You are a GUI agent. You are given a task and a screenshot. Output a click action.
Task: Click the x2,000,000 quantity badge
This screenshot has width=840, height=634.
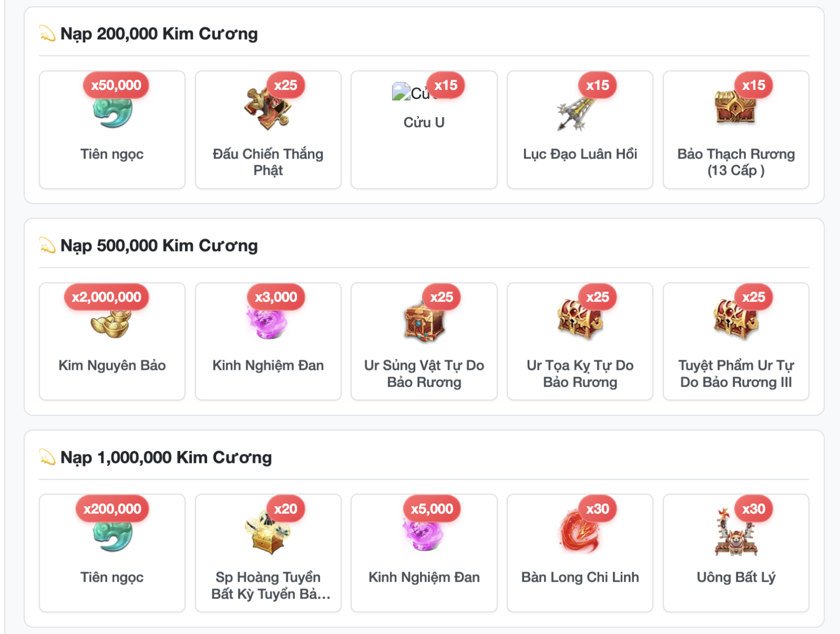point(107,297)
